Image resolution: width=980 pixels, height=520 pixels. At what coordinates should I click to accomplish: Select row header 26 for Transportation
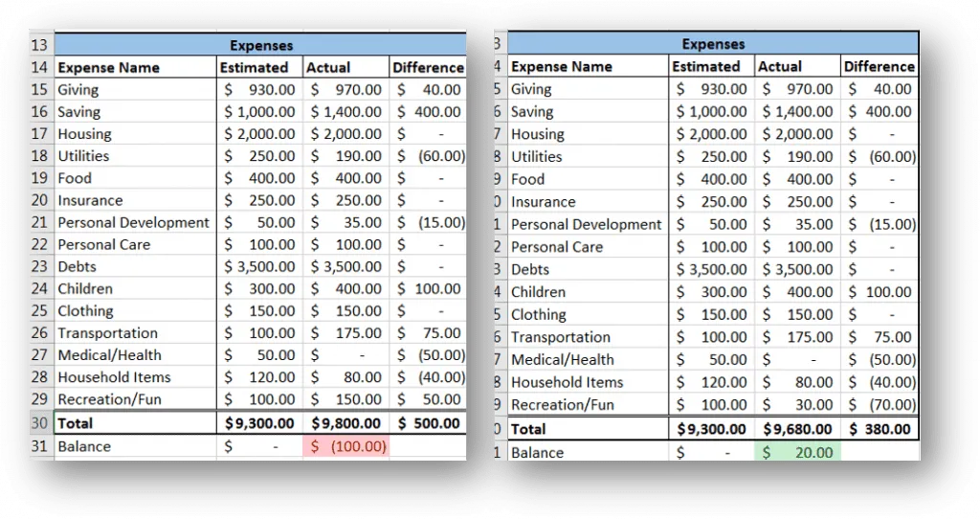(41, 333)
